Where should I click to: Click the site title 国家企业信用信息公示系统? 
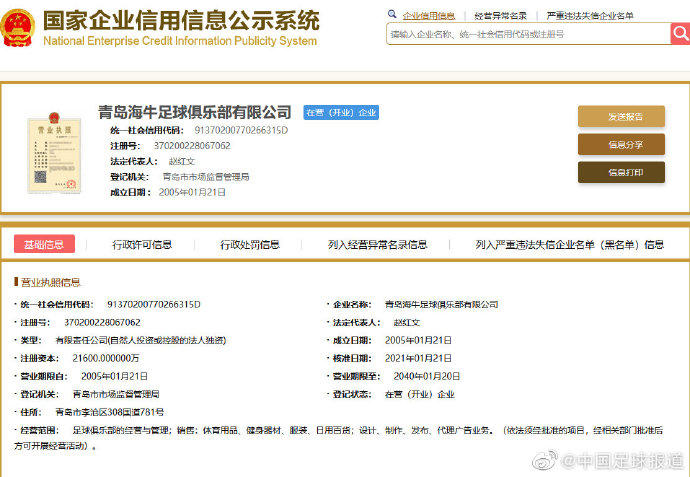point(181,21)
